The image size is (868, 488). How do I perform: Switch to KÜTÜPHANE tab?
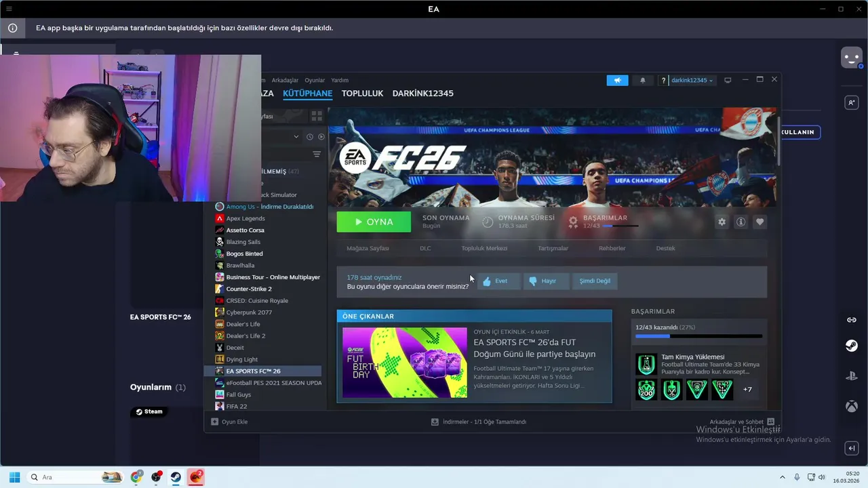307,94
